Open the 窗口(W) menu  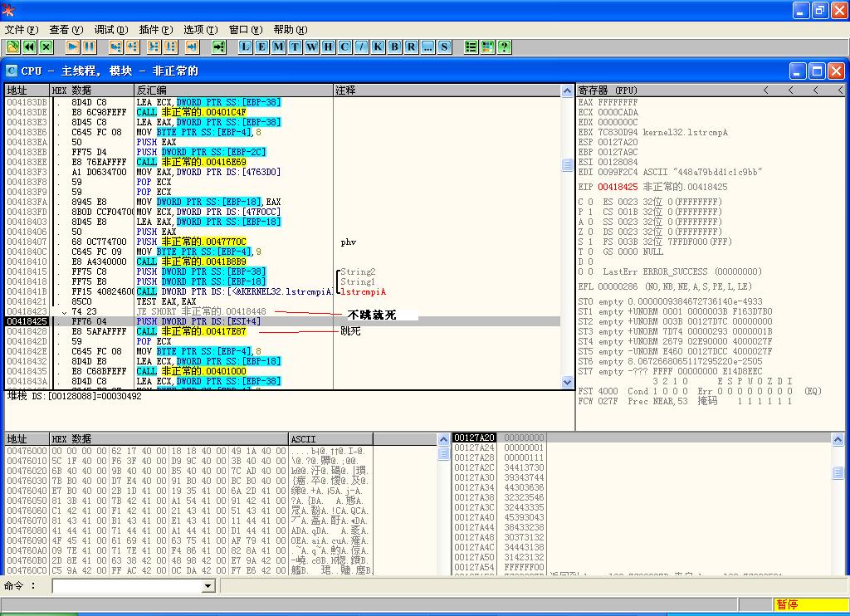point(246,30)
